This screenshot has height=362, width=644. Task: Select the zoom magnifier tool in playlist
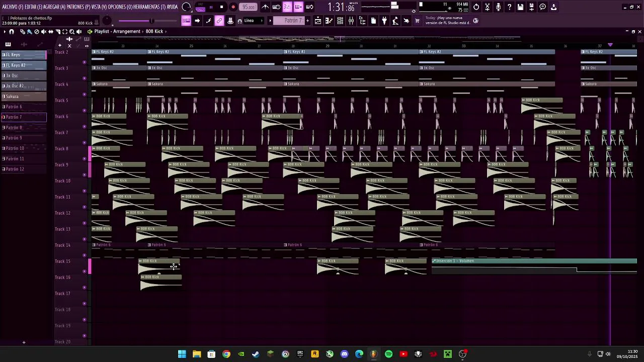tap(72, 32)
